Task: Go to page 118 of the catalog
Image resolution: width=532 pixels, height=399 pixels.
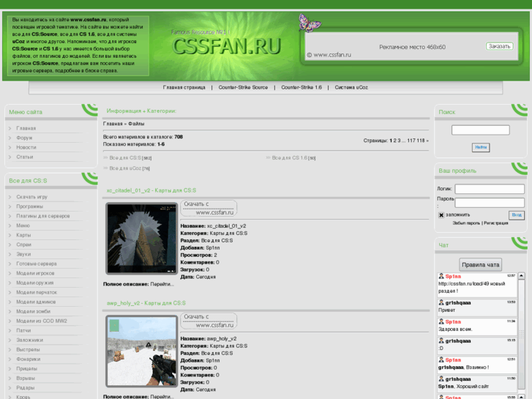Action: click(421, 141)
